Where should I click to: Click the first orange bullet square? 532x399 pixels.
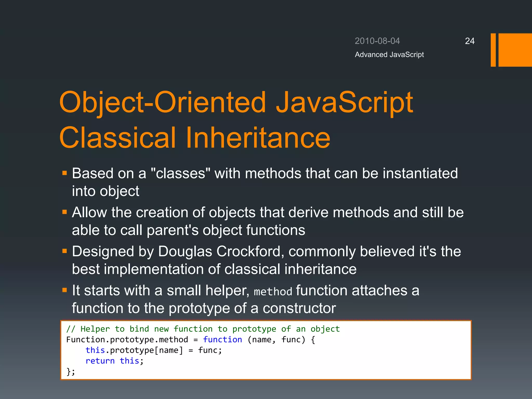click(65, 173)
